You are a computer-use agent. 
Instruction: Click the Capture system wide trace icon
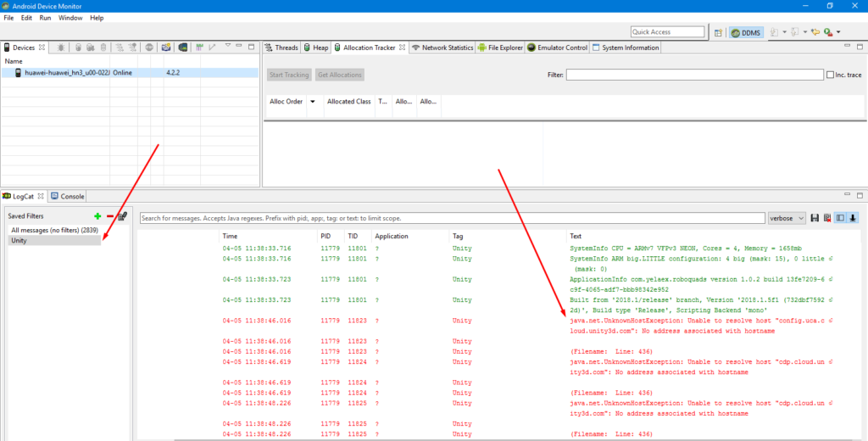199,47
